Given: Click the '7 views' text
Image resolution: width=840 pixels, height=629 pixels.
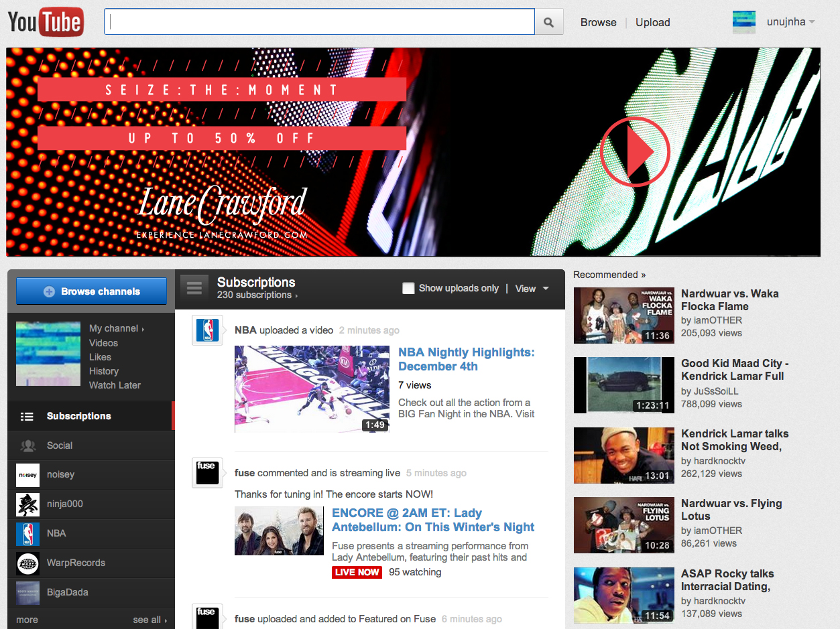Looking at the screenshot, I should click(415, 385).
